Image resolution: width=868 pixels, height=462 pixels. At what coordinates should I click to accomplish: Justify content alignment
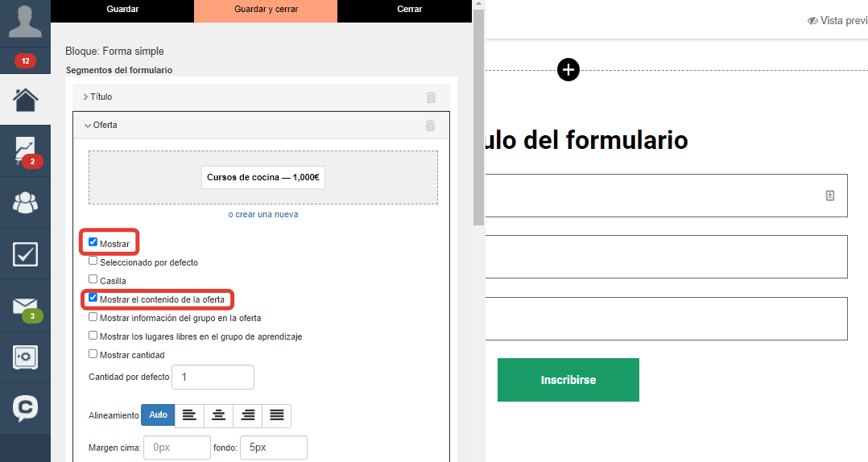tap(277, 415)
